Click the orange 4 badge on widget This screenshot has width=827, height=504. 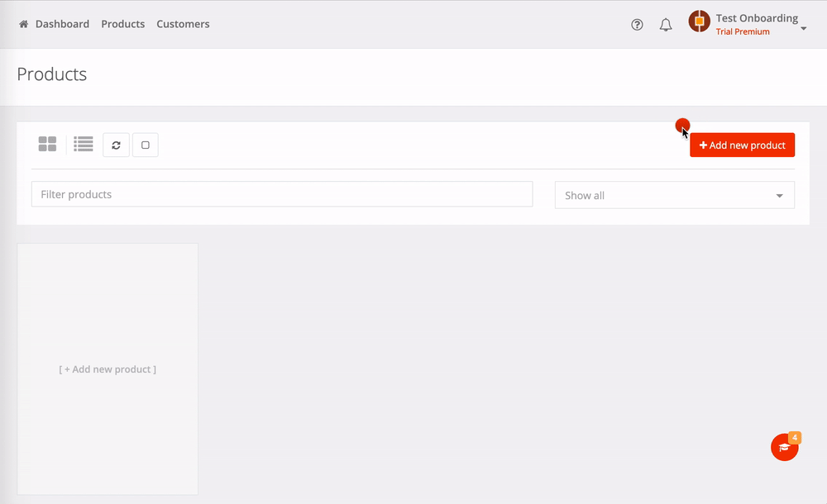click(795, 438)
